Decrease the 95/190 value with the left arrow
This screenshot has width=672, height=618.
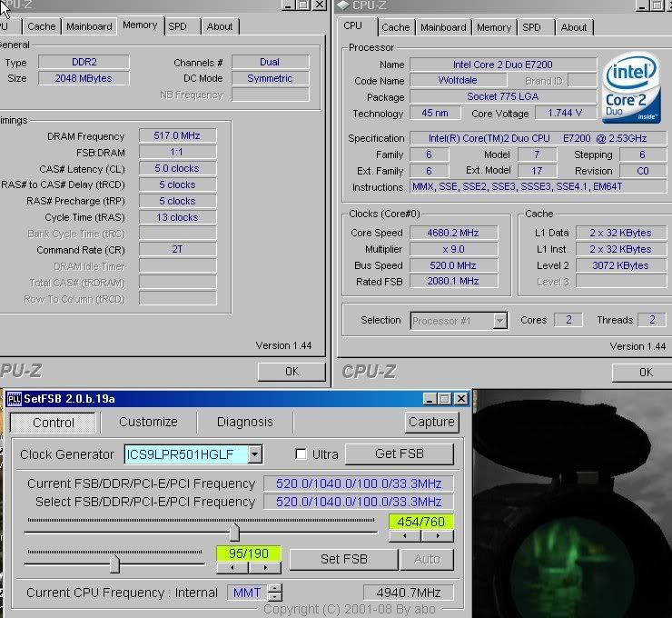[232, 568]
